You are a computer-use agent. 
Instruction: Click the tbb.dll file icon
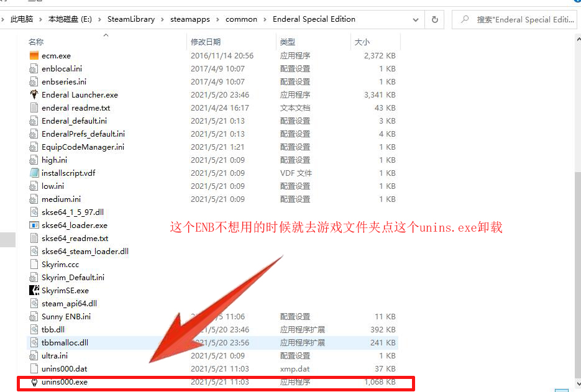coord(34,329)
